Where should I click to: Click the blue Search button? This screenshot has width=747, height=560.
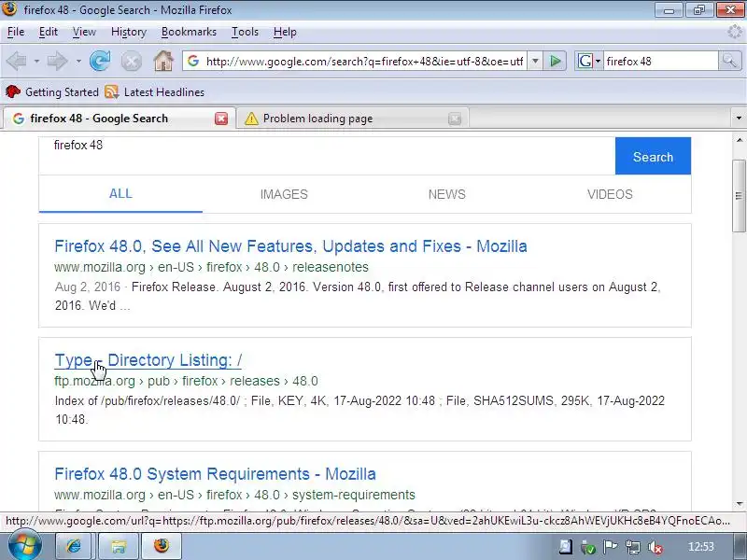click(653, 156)
